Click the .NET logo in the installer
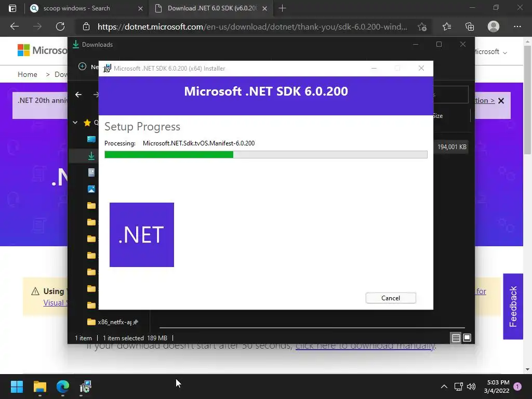This screenshot has width=532, height=399. (142, 235)
